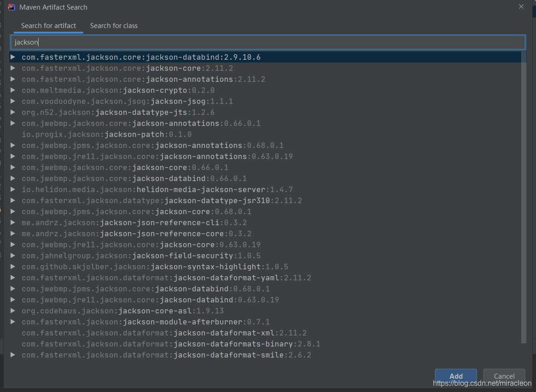Expand jackson-annotations:0.68.0.1 entry

tap(12, 145)
